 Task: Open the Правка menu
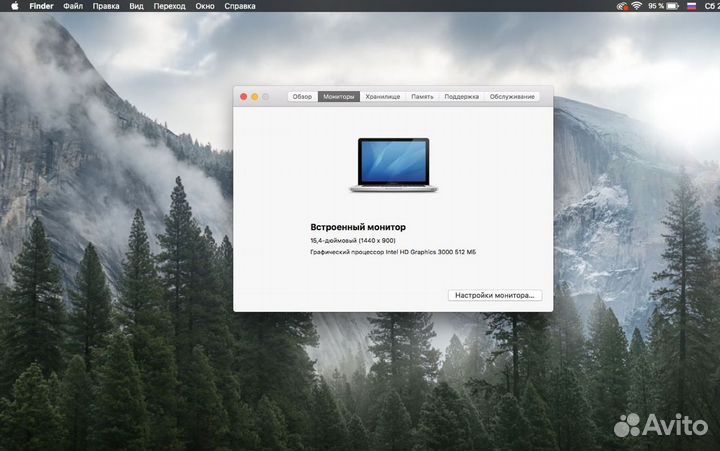point(106,6)
